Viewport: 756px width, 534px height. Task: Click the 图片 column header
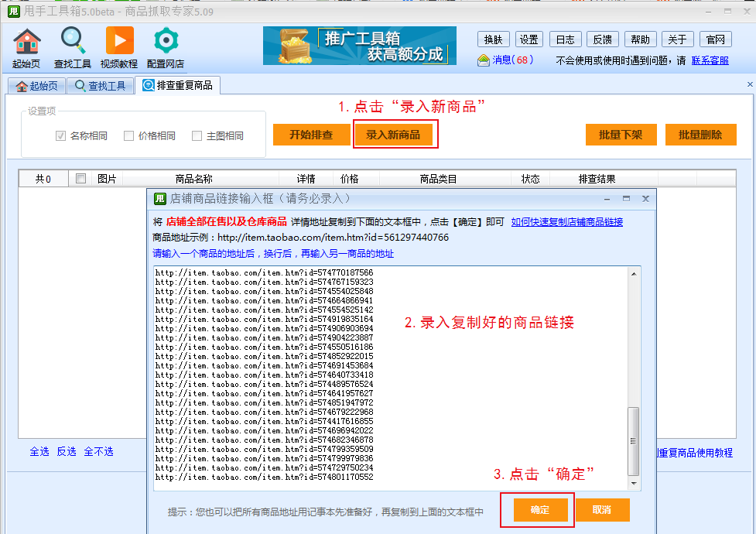point(107,179)
